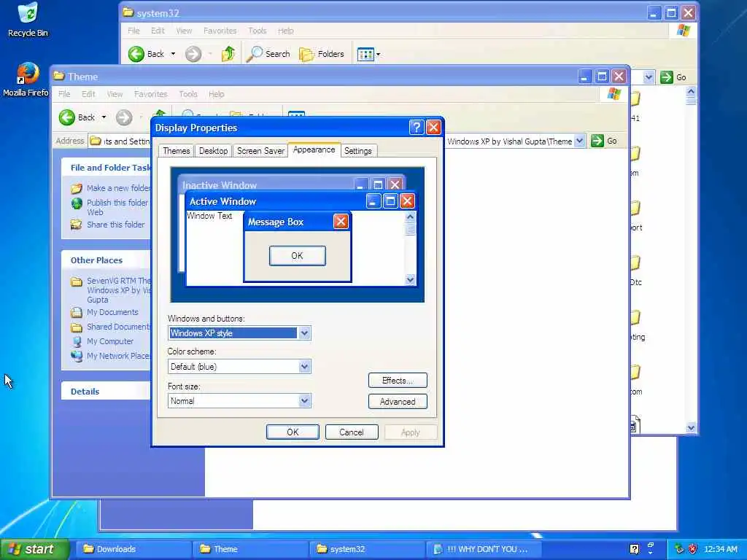Open Tools menu in the system32 window
This screenshot has width=747, height=560.
click(258, 31)
